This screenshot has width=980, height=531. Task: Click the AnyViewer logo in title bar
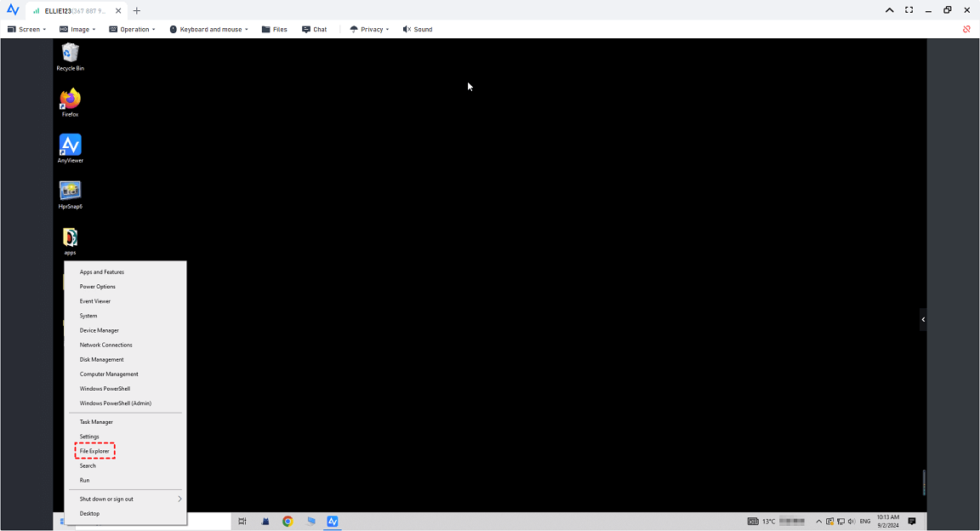pos(13,10)
